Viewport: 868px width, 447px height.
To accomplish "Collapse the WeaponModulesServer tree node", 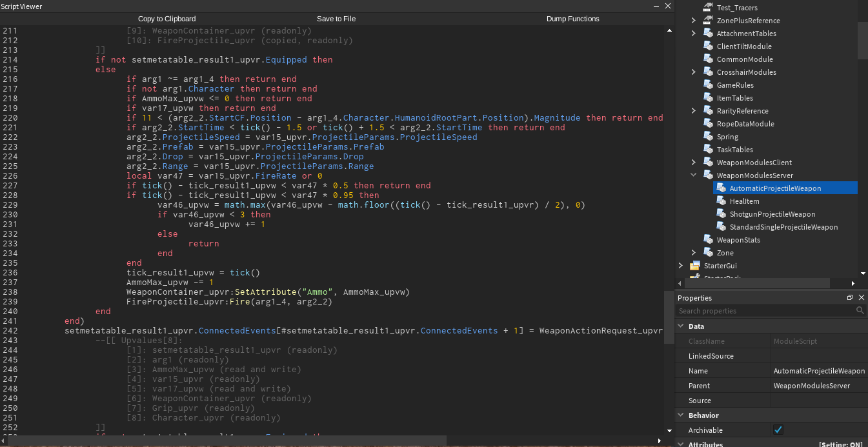I will (694, 175).
